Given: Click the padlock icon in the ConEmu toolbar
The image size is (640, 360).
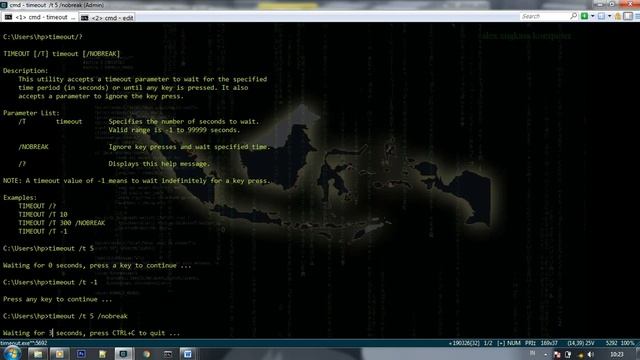Looking at the screenshot, I should point(618,16).
